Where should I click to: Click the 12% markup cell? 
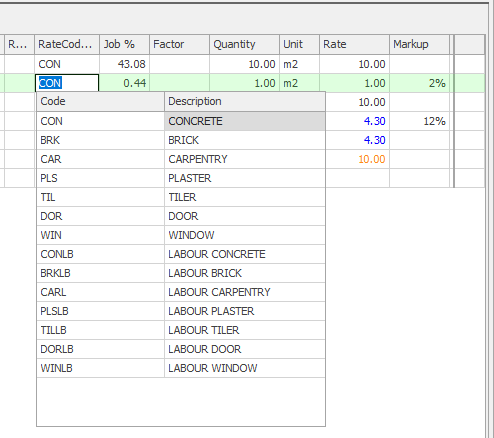click(420, 121)
